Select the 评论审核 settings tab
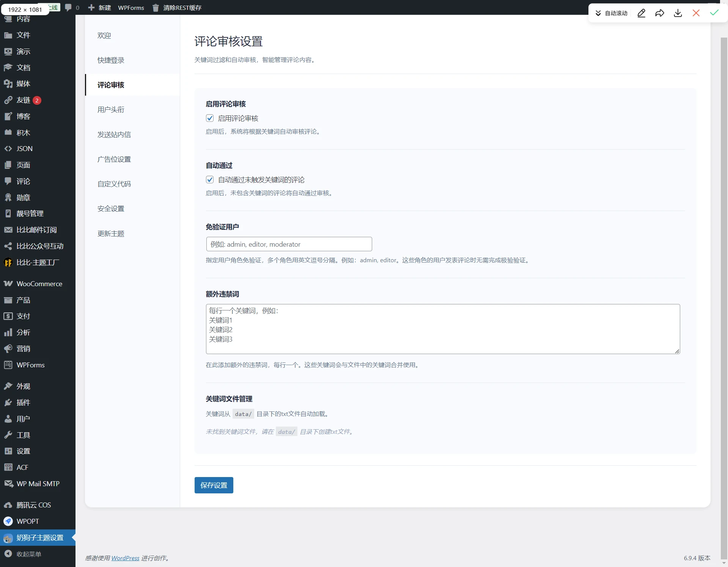Image resolution: width=728 pixels, height=567 pixels. tap(132, 85)
